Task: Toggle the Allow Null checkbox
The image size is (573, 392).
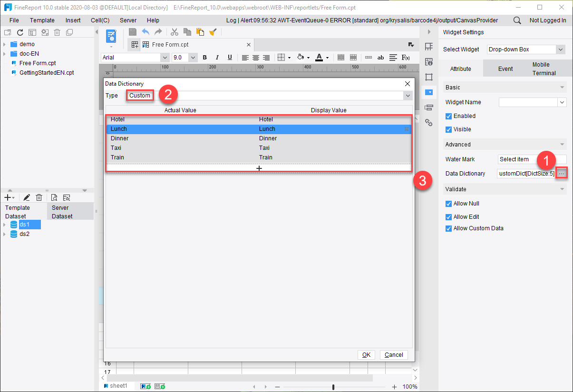Action: [448, 204]
